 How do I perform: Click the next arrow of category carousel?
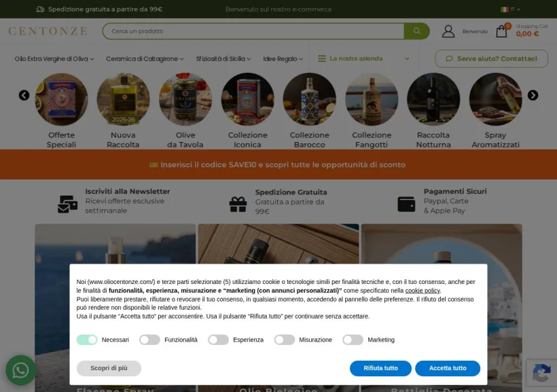point(533,95)
